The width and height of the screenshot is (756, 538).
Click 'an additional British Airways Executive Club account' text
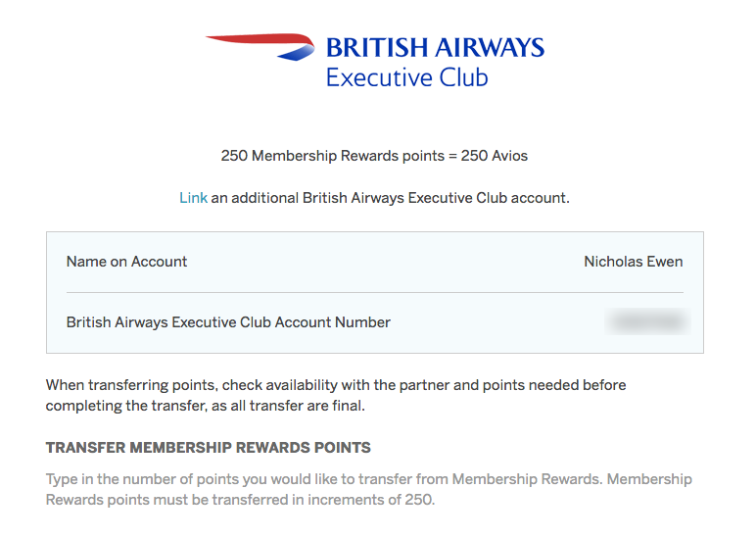390,198
